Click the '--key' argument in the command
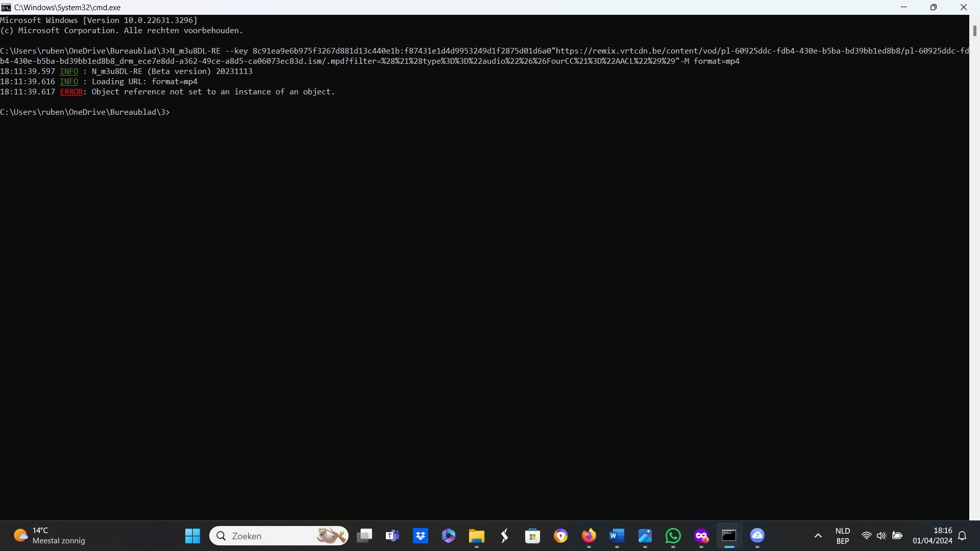 tap(236, 51)
